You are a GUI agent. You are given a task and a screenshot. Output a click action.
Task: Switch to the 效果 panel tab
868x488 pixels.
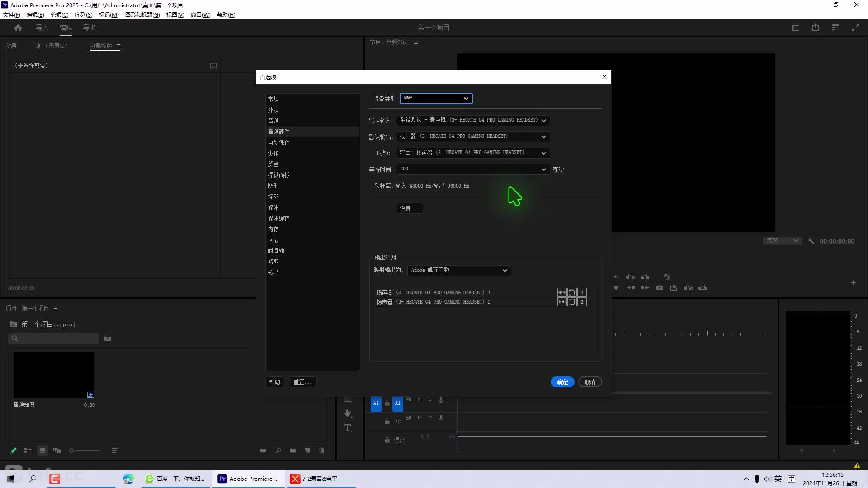(11, 46)
